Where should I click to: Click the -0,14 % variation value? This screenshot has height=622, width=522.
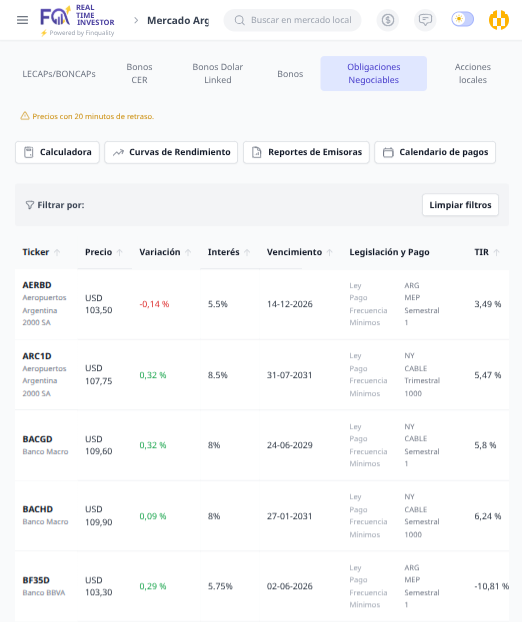[x=154, y=304]
